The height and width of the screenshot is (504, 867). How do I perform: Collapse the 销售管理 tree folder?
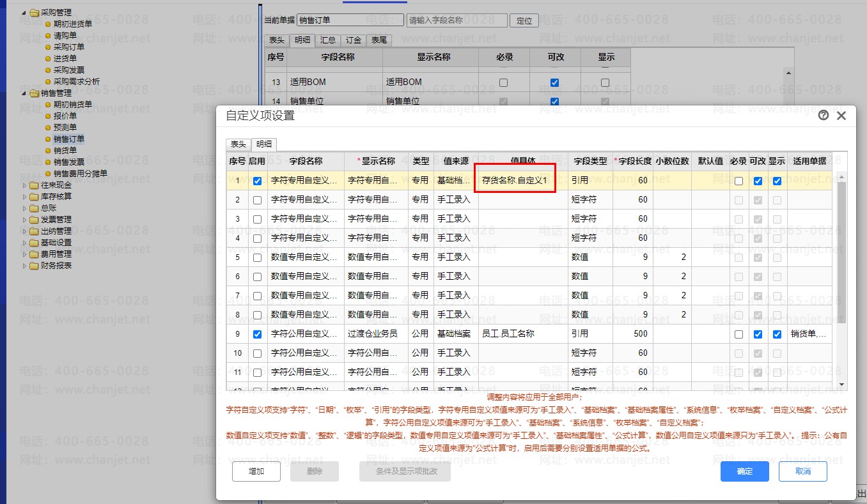pyautogui.click(x=25, y=93)
